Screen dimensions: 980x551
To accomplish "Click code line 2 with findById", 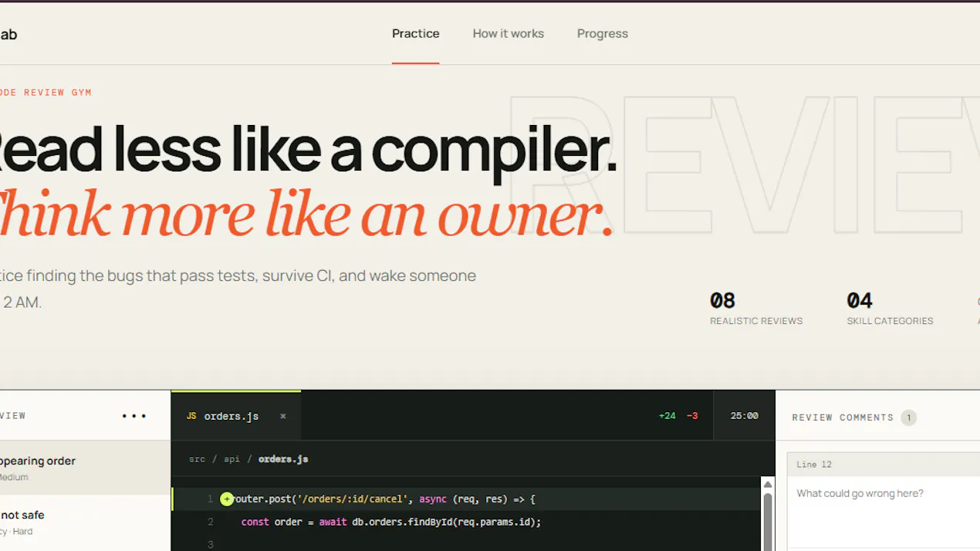I will pos(466,522).
